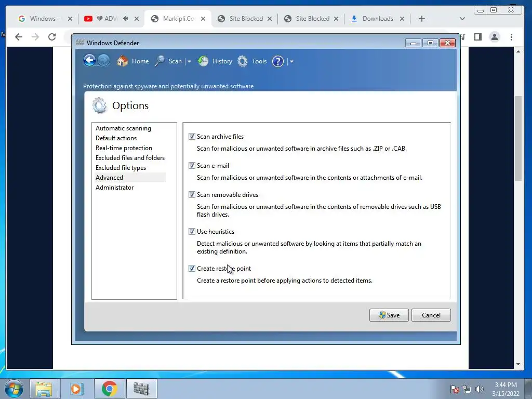Click Chrome's back navigation arrow
This screenshot has height=399, width=532.
[x=19, y=37]
